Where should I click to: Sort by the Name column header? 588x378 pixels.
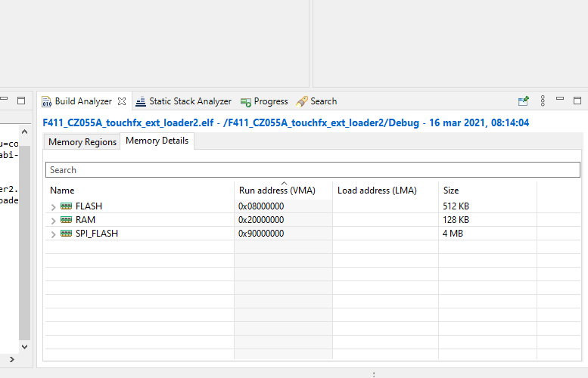point(140,191)
